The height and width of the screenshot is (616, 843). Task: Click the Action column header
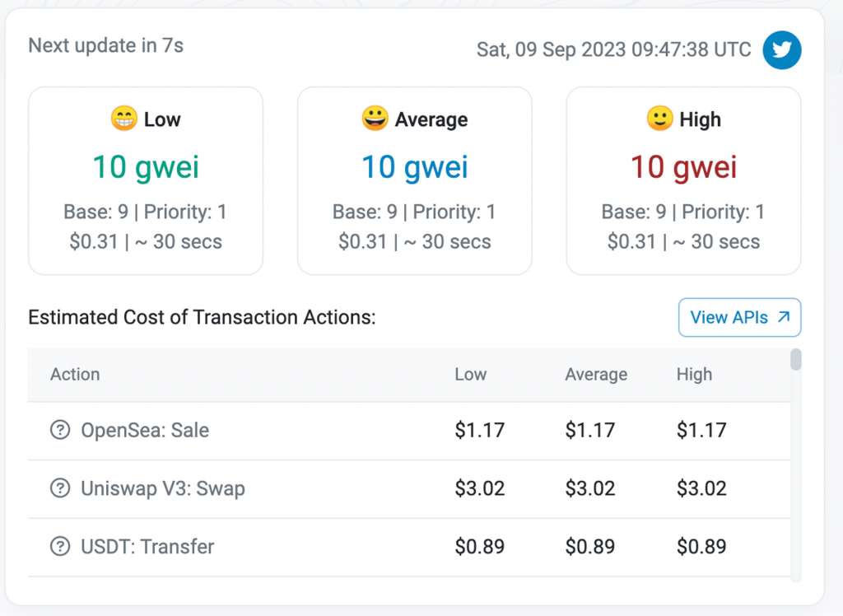pos(75,374)
